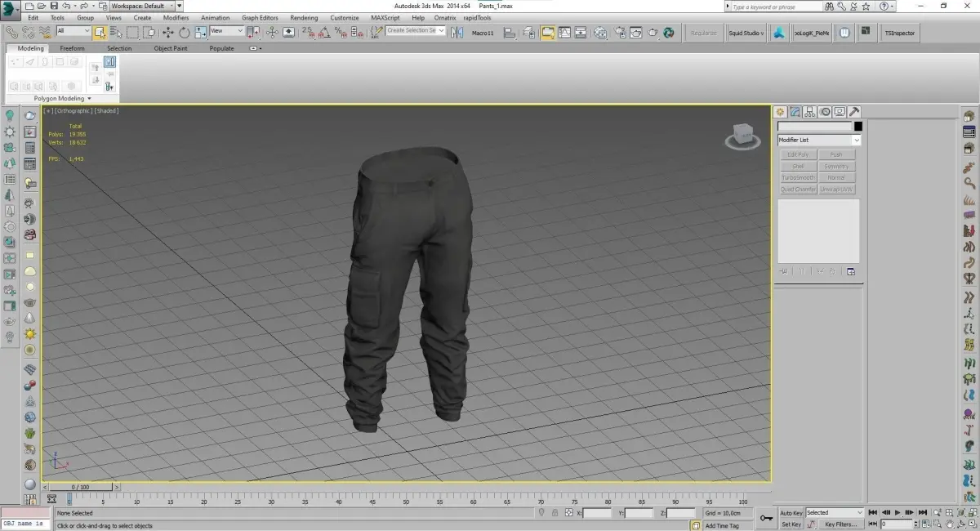Toggle Absolute Mode Transform Type-In icon
Image resolution: width=980 pixels, height=531 pixels.
pos(568,513)
